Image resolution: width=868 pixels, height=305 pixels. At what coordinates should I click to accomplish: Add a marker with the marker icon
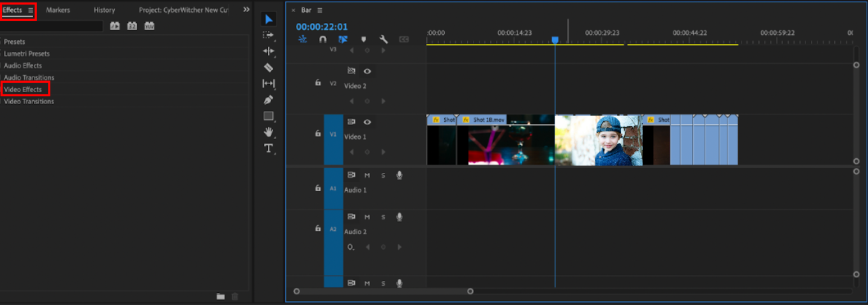click(363, 39)
